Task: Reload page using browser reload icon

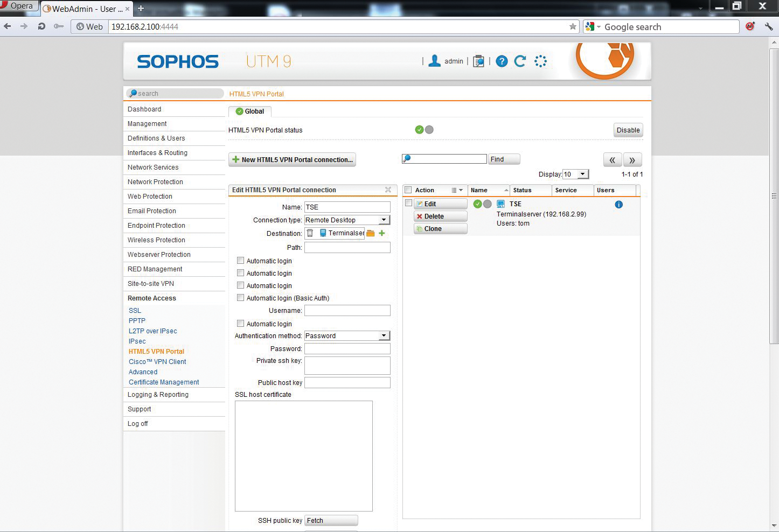Action: point(41,26)
